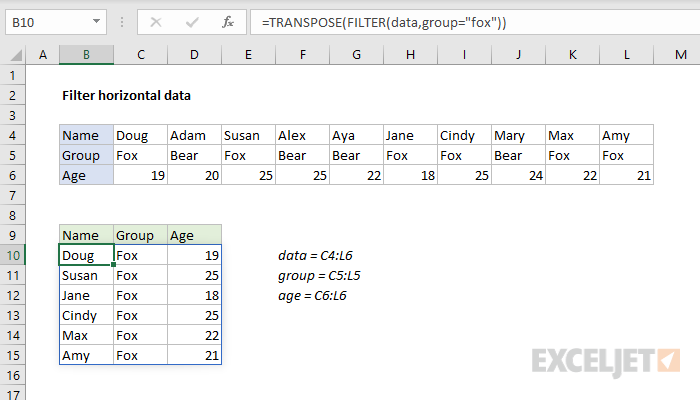The image size is (700, 400).
Task: Click the green 'Age' header in row 9
Action: point(194,235)
